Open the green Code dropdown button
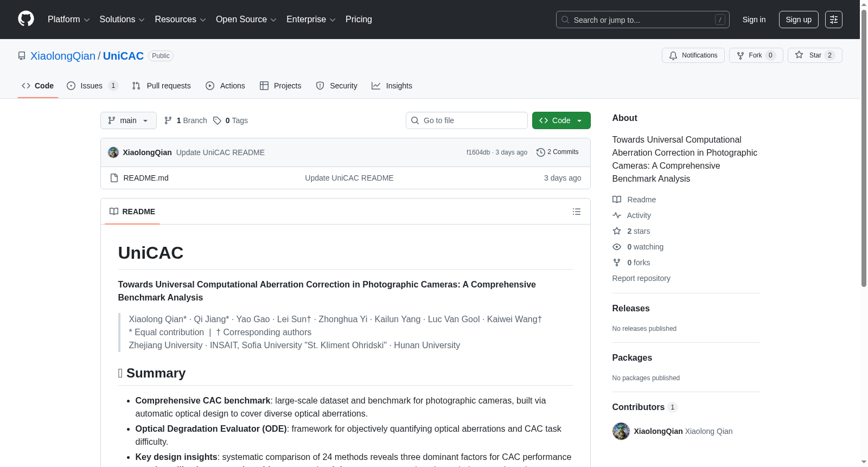The width and height of the screenshot is (868, 467). pyautogui.click(x=561, y=120)
